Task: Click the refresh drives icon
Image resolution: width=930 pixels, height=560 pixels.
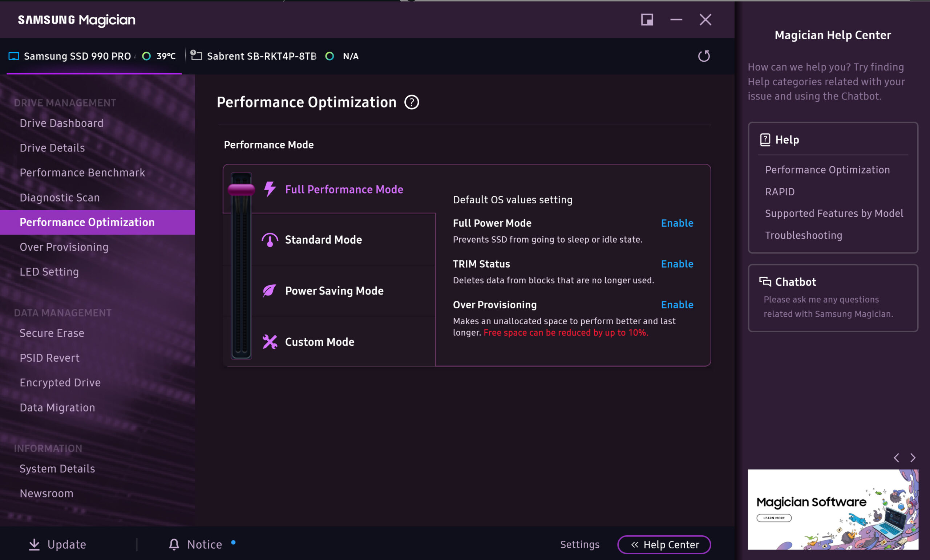Action: pyautogui.click(x=704, y=56)
